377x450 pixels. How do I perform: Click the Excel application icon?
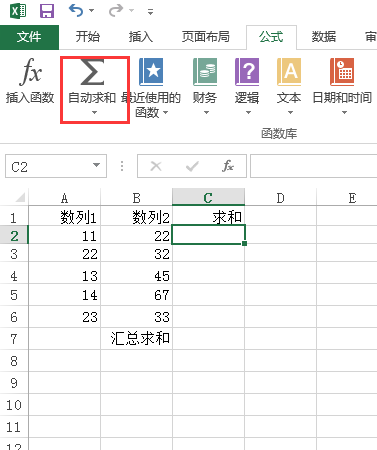coord(18,11)
